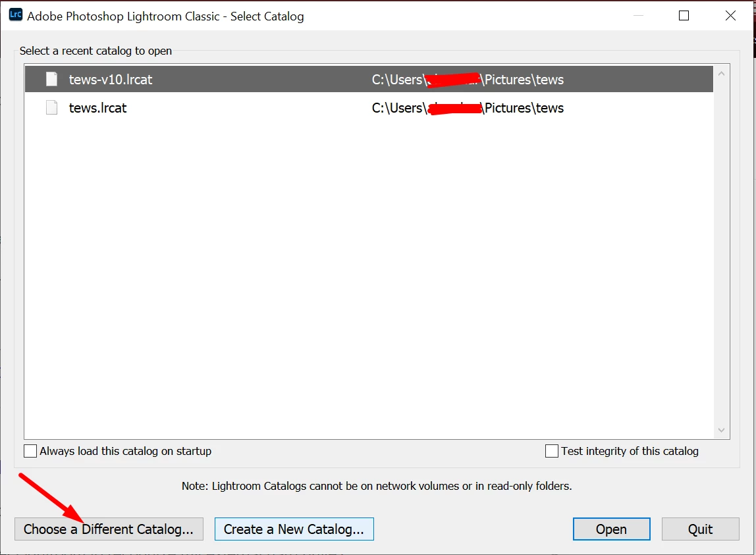Quit Lightroom with the Quit button
The width and height of the screenshot is (756, 555).
point(700,529)
